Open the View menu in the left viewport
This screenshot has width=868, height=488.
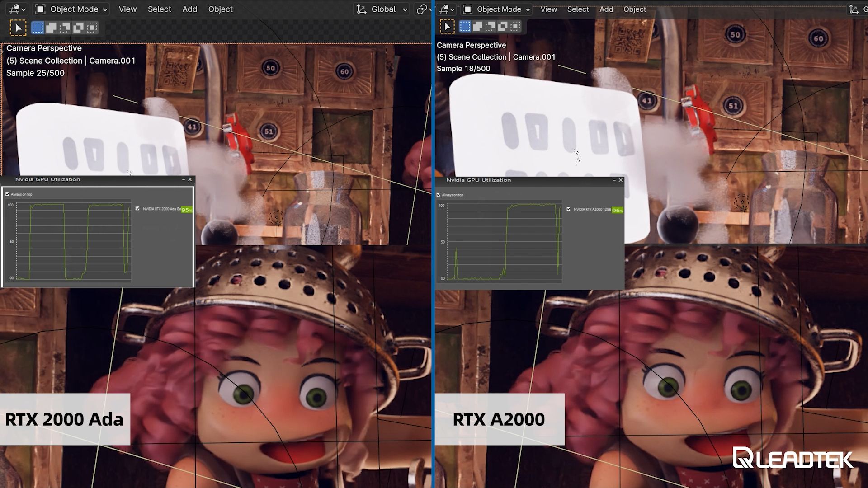(x=127, y=9)
